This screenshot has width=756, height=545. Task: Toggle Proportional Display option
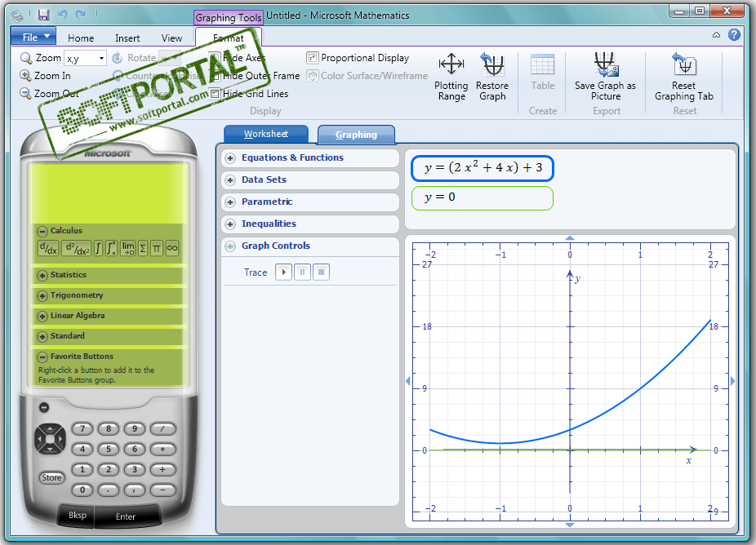(x=358, y=58)
